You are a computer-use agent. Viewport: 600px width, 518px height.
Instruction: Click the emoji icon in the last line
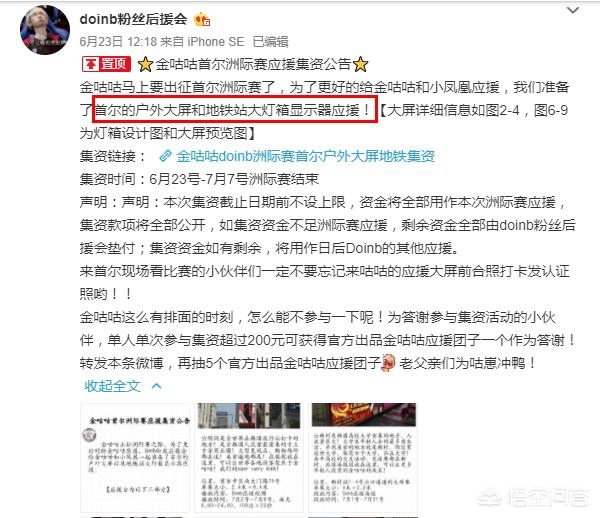[388, 362]
